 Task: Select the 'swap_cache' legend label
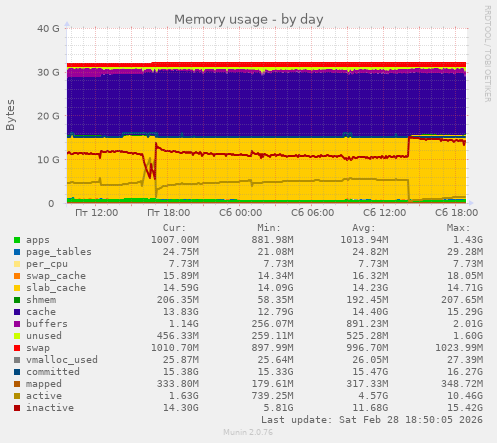56,276
